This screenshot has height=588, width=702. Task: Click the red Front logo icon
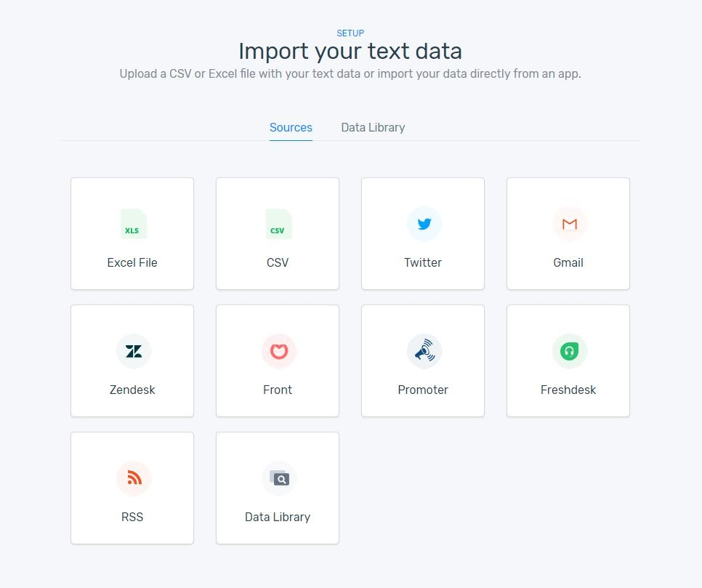[x=279, y=352]
